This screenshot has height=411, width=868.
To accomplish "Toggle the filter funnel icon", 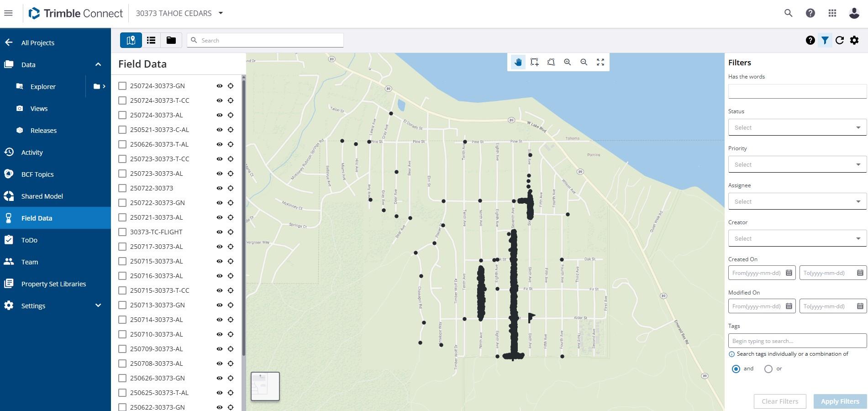I will [825, 40].
